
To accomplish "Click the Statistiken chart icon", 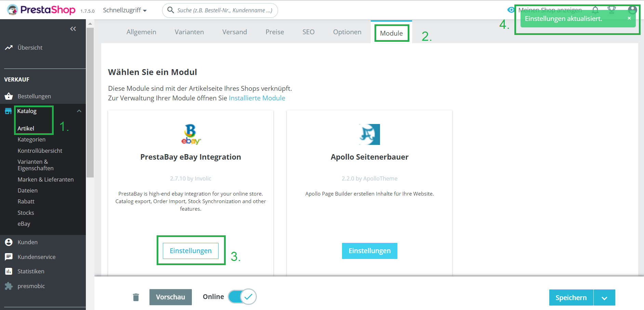I will click(x=9, y=271).
